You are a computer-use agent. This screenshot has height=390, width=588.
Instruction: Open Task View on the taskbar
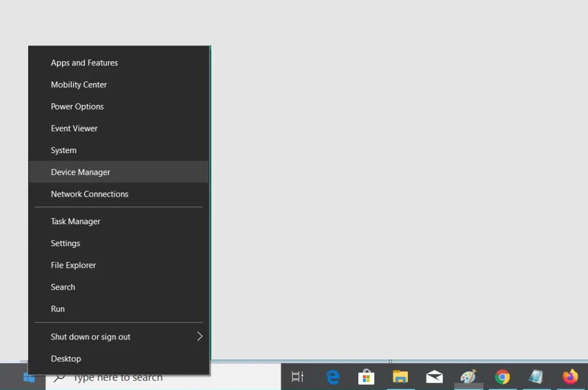pyautogui.click(x=297, y=377)
